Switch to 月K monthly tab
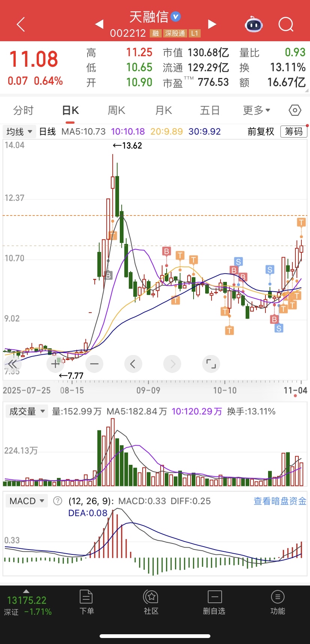The image size is (310, 644). tap(164, 110)
